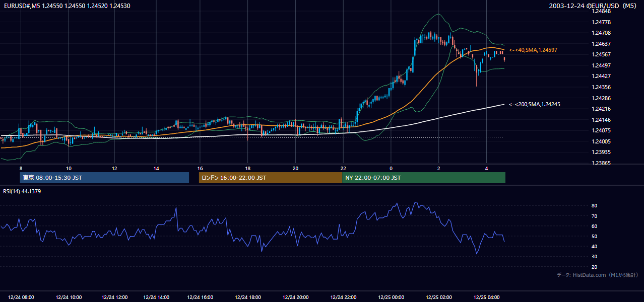Click the 12/24 14:00 time label

[156, 297]
